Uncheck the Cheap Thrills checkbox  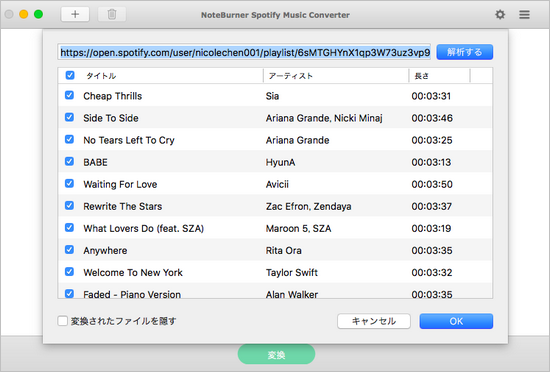pyautogui.click(x=69, y=95)
